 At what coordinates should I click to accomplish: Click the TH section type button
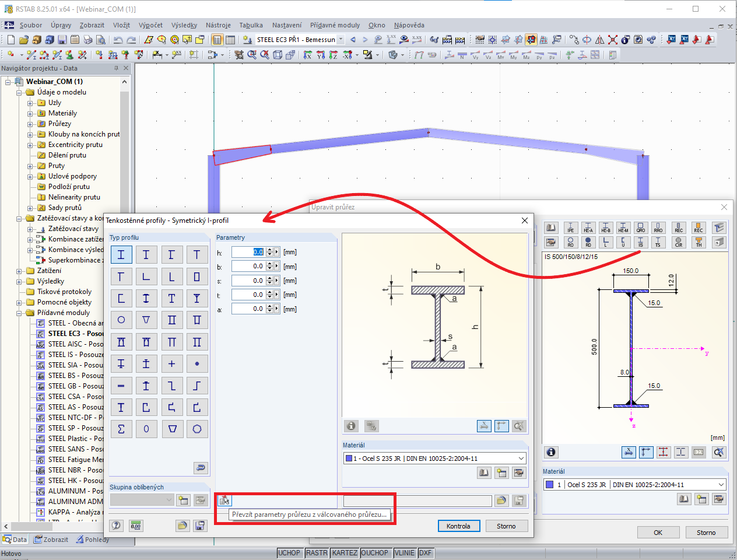(x=699, y=242)
